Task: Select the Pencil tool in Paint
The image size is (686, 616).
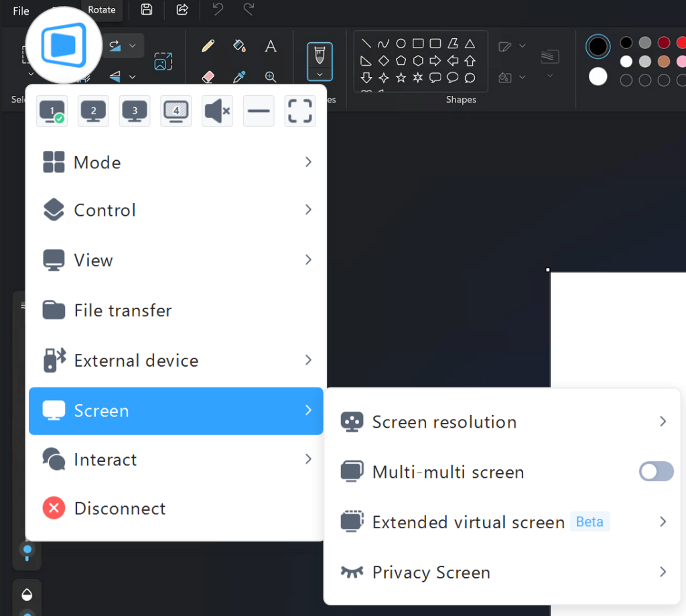Action: [208, 46]
